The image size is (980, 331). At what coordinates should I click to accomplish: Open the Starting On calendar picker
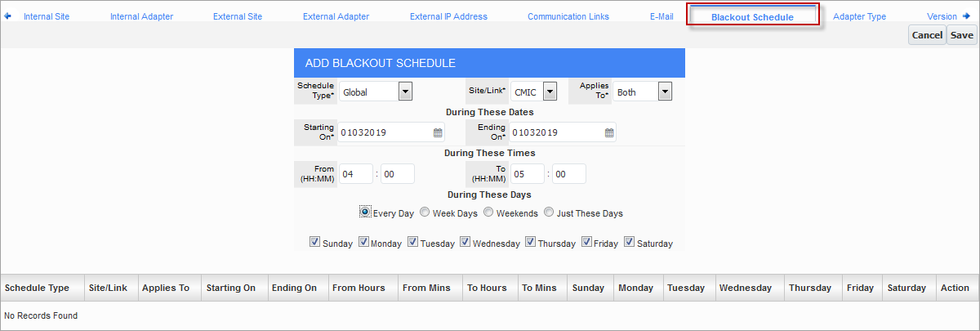click(438, 132)
